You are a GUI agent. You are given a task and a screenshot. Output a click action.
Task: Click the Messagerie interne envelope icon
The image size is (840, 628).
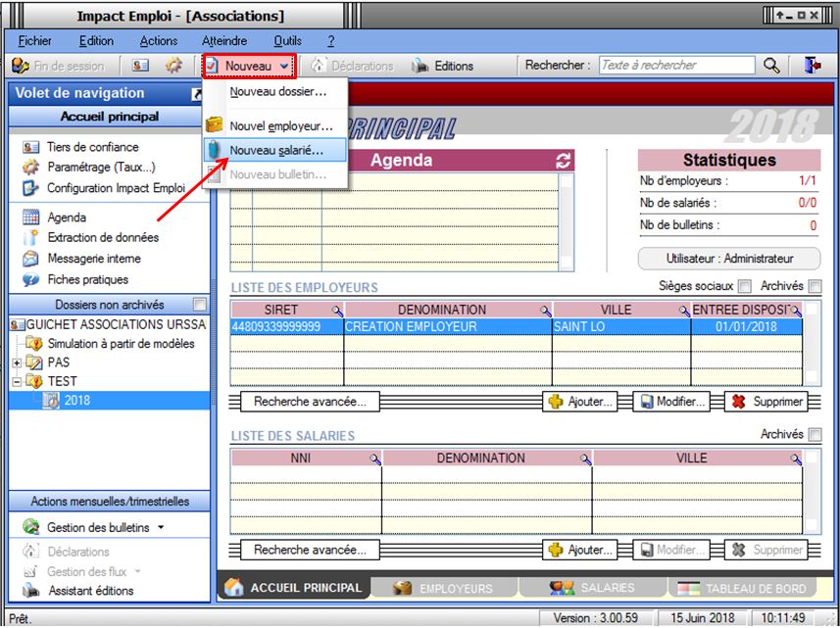[30, 259]
